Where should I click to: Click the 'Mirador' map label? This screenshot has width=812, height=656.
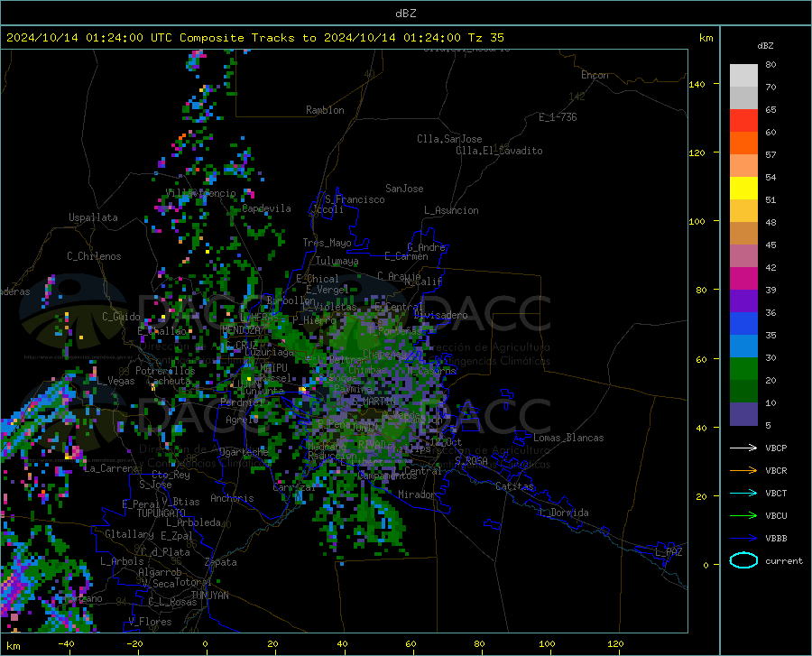[417, 494]
